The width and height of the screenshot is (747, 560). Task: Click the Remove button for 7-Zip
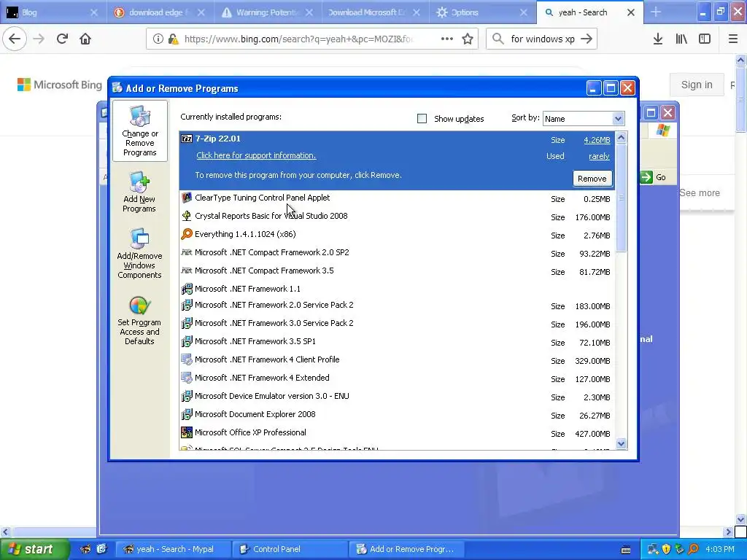592,179
